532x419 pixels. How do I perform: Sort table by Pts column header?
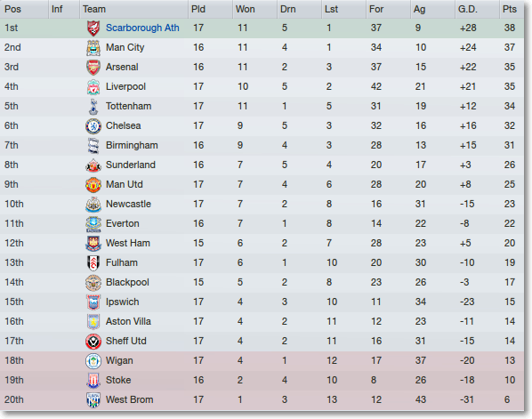point(512,9)
